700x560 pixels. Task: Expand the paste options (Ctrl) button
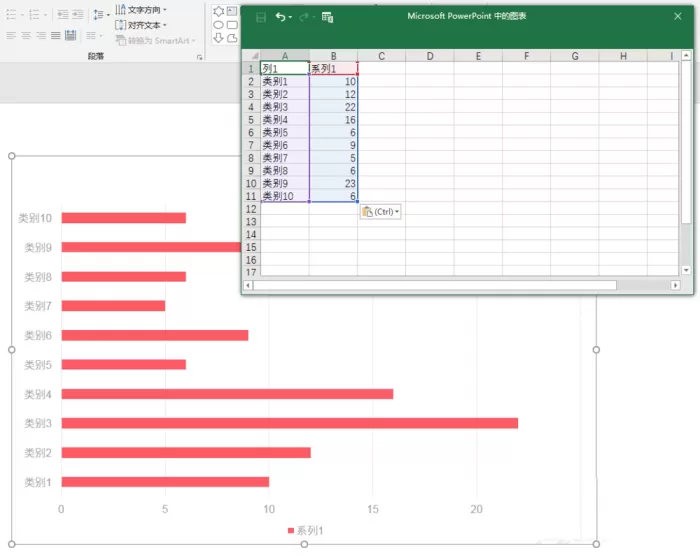point(380,212)
